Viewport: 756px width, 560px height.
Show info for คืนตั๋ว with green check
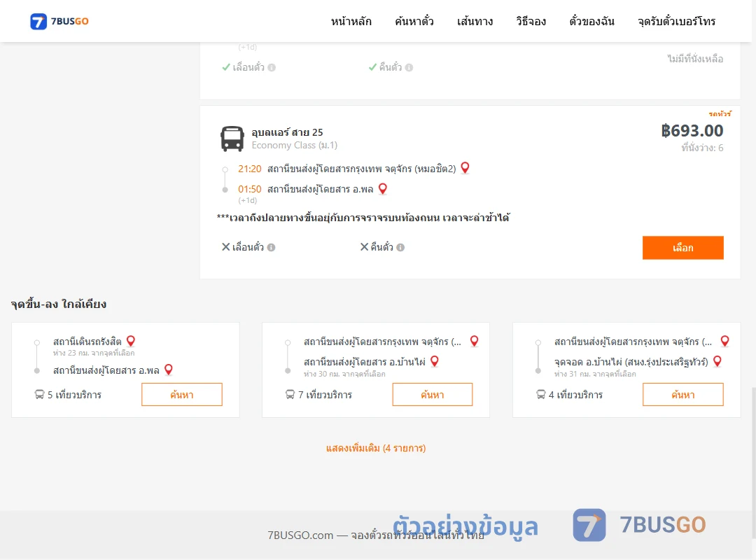(x=409, y=67)
